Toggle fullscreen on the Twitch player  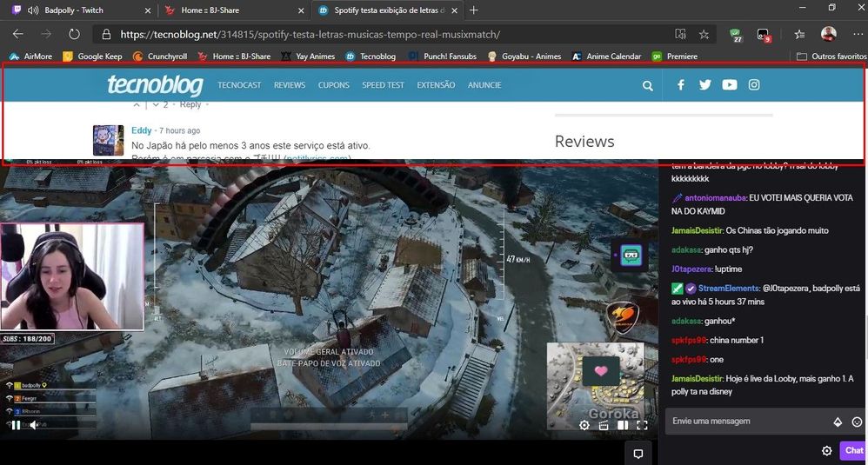(642, 425)
